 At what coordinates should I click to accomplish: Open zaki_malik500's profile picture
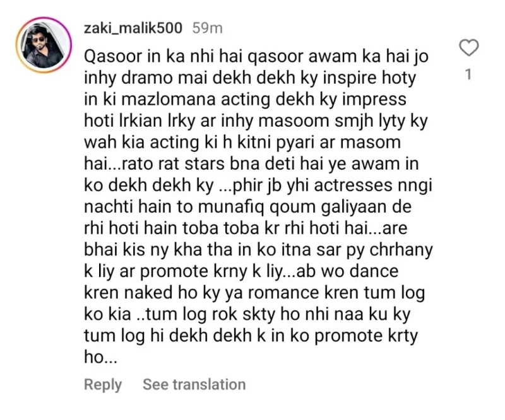(44, 45)
